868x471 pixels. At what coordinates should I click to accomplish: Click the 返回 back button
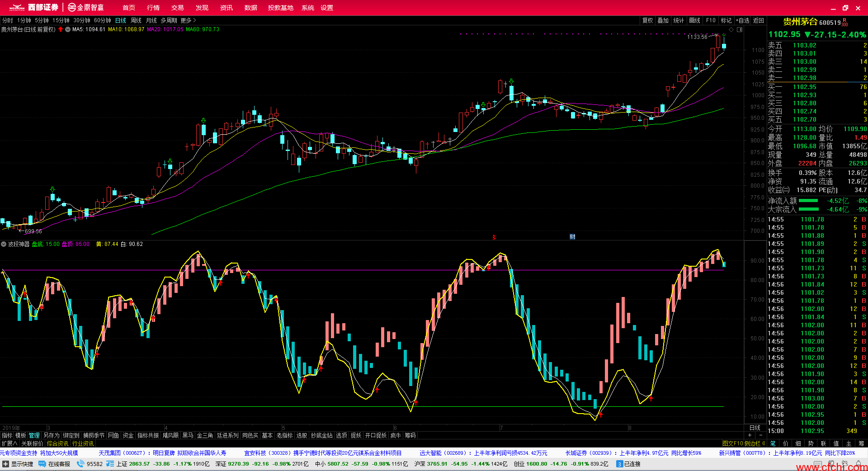pos(758,20)
